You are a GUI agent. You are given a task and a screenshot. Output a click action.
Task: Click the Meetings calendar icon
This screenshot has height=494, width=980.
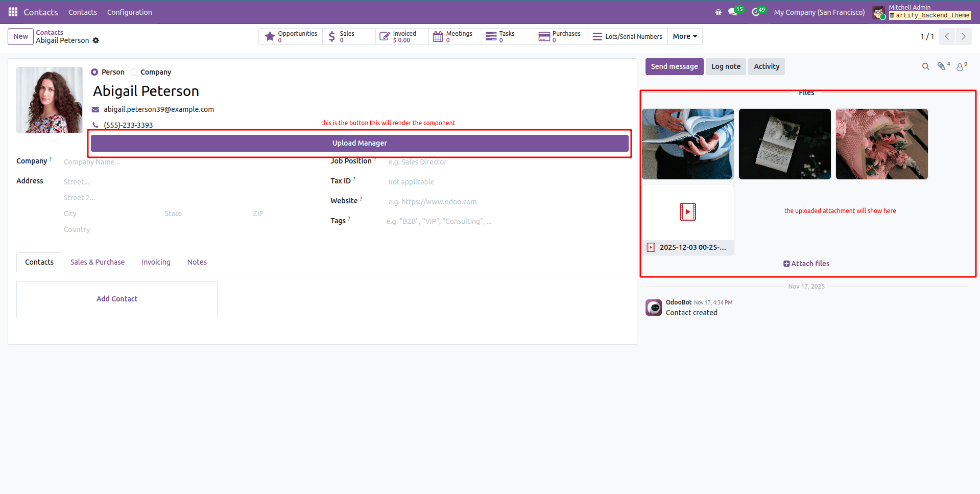click(438, 36)
